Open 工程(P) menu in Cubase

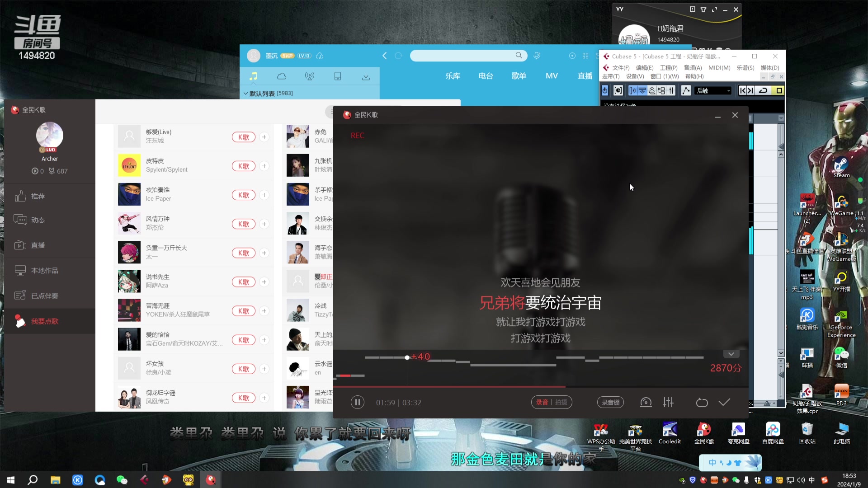[669, 68]
